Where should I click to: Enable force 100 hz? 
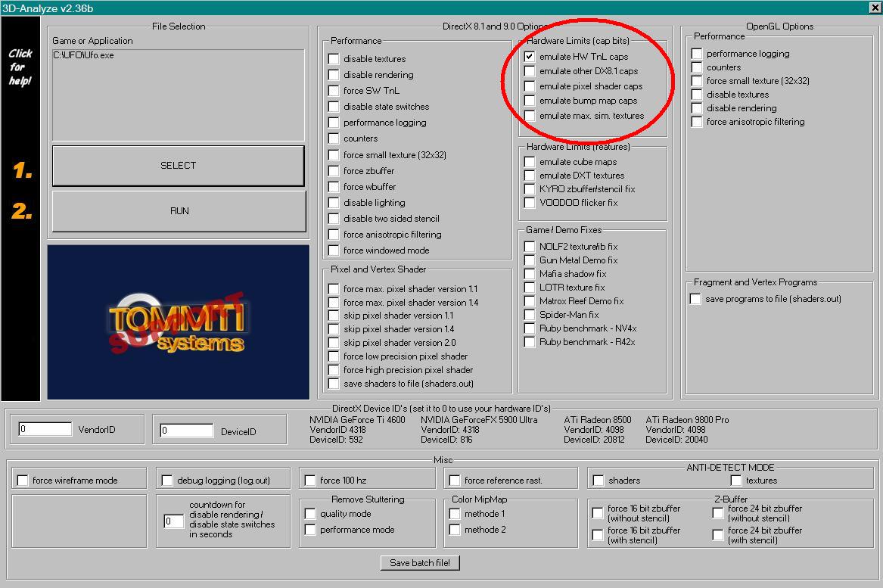coord(309,481)
